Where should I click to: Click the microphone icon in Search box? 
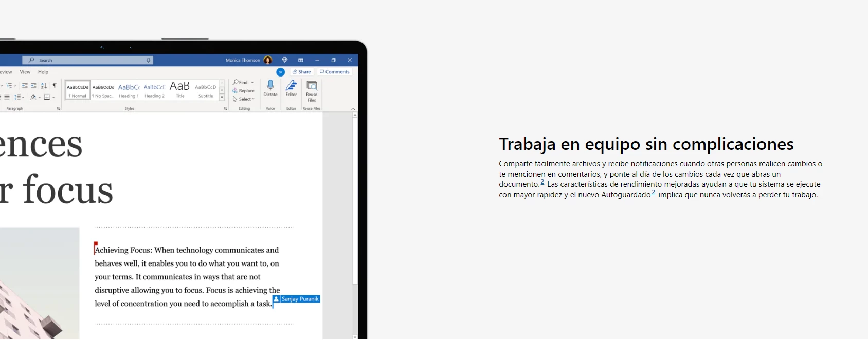[149, 60]
